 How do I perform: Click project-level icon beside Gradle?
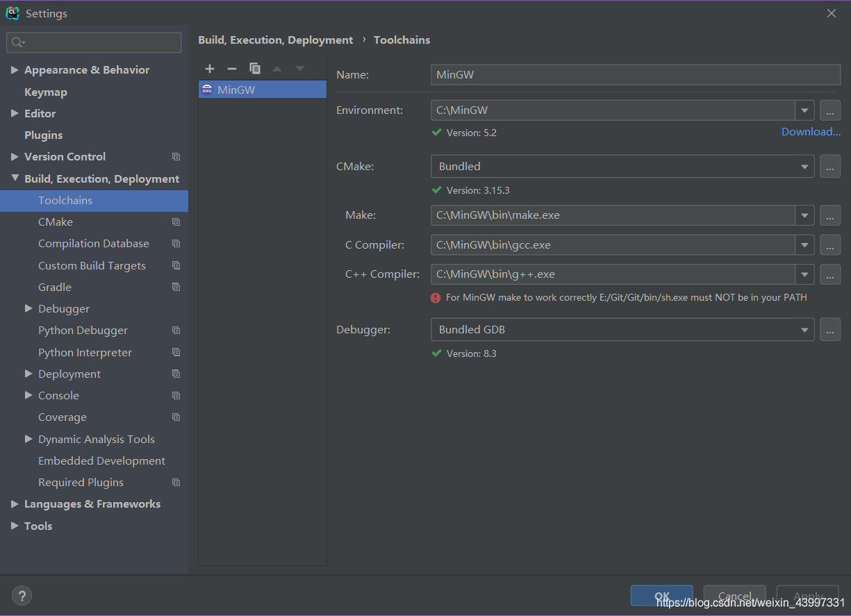[176, 287]
